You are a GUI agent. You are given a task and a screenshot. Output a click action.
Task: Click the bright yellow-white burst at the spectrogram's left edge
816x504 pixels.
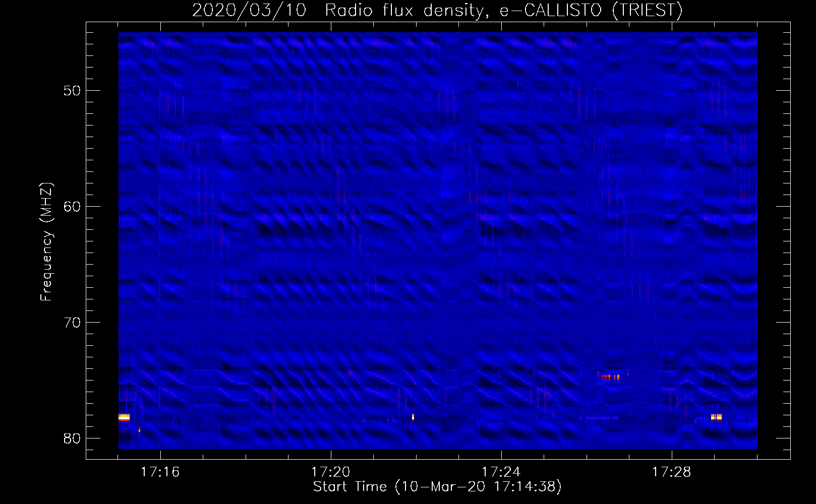[x=124, y=417]
